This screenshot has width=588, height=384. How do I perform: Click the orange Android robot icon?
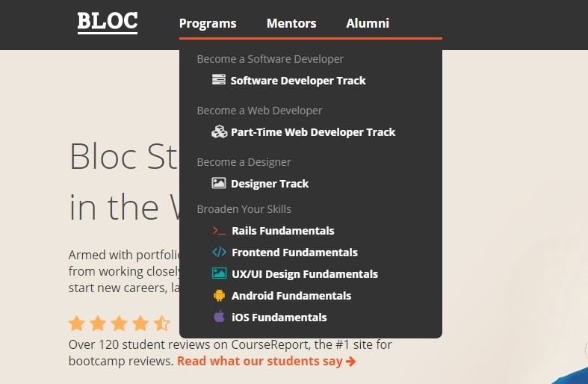click(x=219, y=296)
